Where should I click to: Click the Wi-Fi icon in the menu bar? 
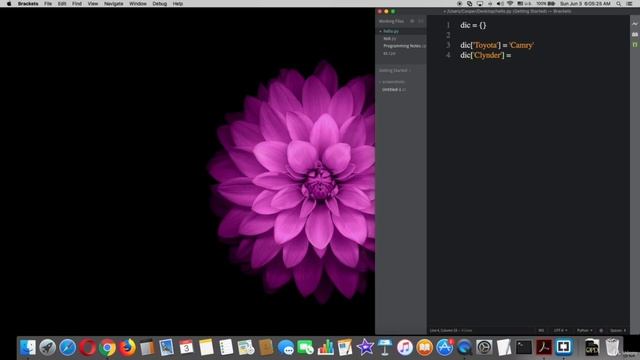(510, 4)
